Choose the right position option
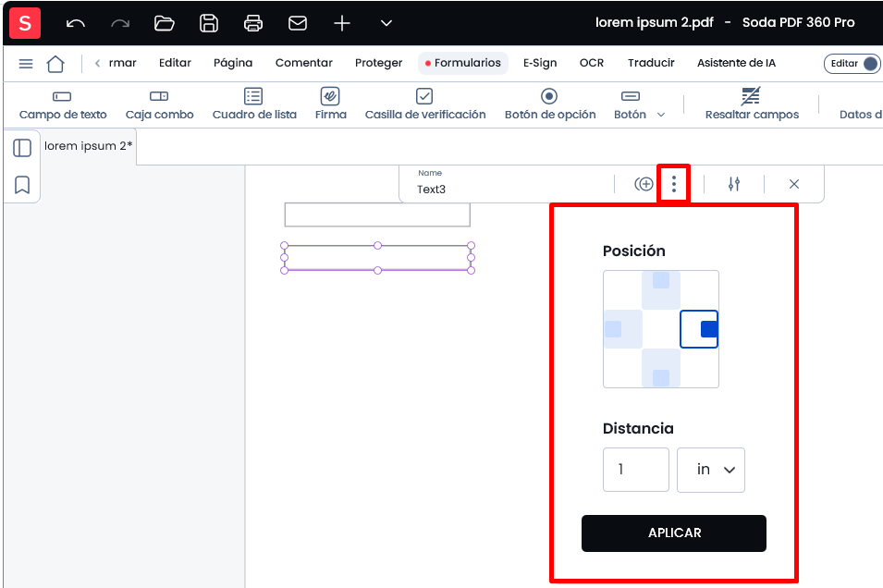Screen dimensions: 883x588 (x=699, y=329)
